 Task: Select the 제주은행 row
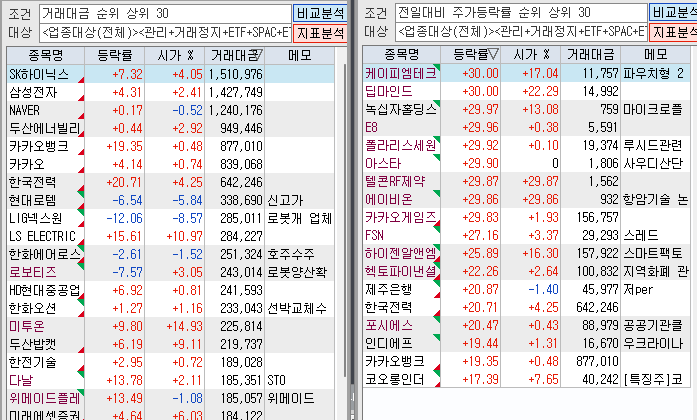[x=526, y=289]
